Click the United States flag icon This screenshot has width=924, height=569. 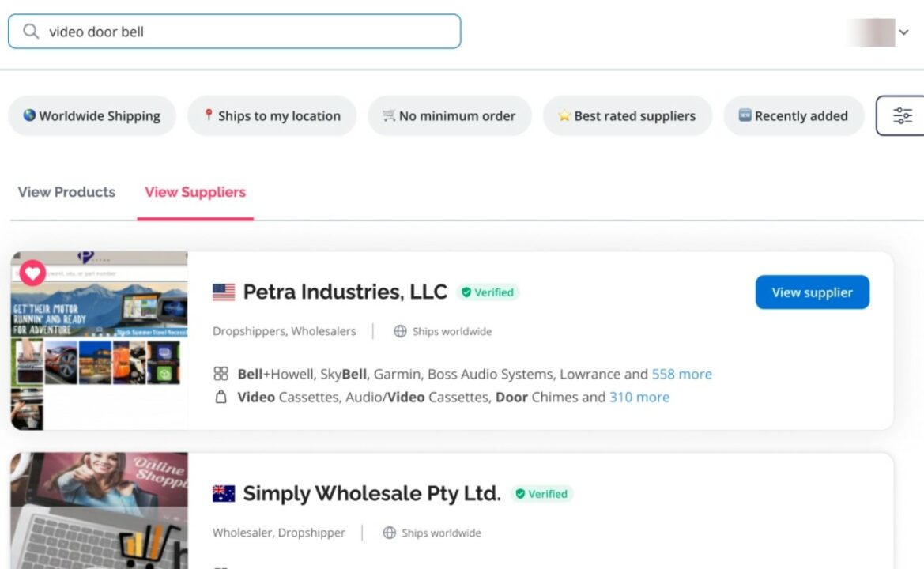tap(224, 292)
